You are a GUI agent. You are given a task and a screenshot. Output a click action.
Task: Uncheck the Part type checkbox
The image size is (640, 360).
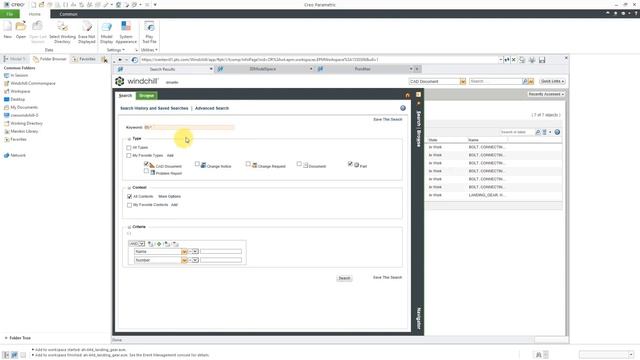350,164
